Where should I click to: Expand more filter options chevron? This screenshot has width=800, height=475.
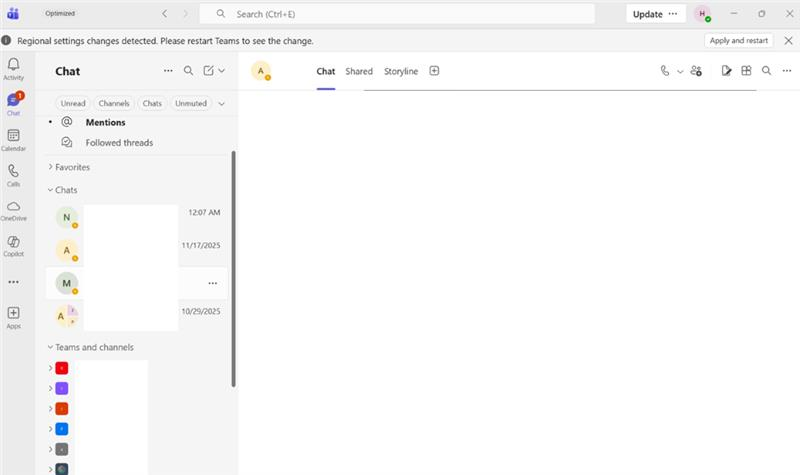pos(221,104)
